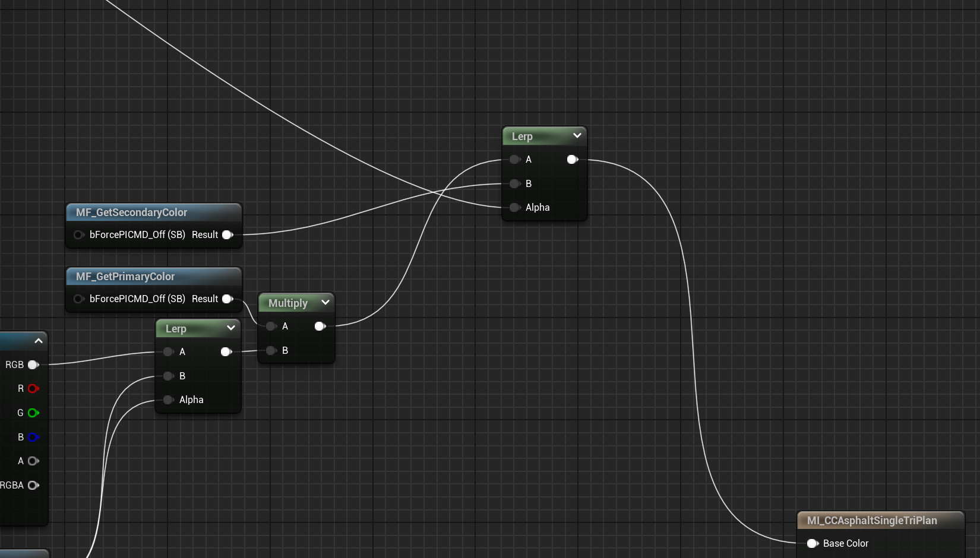This screenshot has width=980, height=558.
Task: Collapse the texture node using its up chevron
Action: pos(39,341)
